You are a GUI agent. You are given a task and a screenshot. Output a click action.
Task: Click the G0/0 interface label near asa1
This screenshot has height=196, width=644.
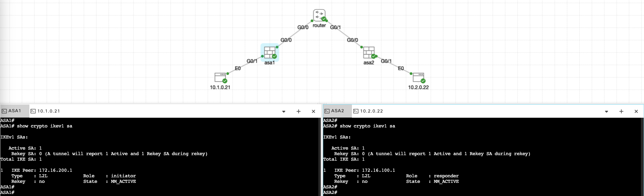click(286, 40)
